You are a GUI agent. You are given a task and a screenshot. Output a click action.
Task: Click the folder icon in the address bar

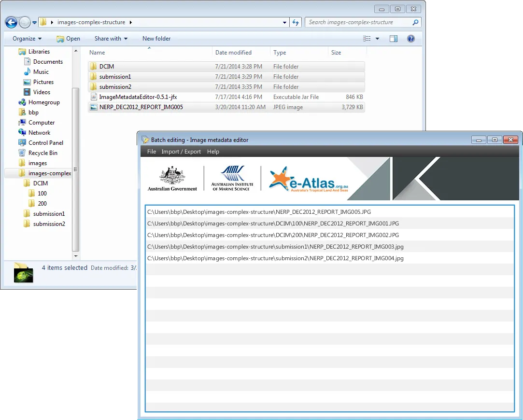[x=43, y=22]
